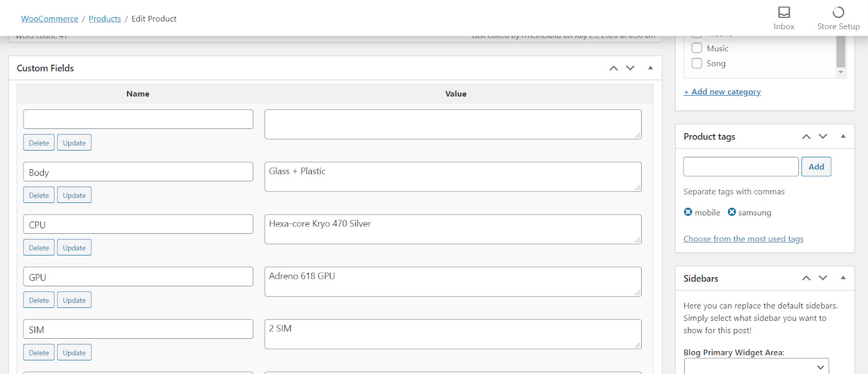The width and height of the screenshot is (868, 374).
Task: Edit the CPU field name input
Action: click(x=138, y=224)
